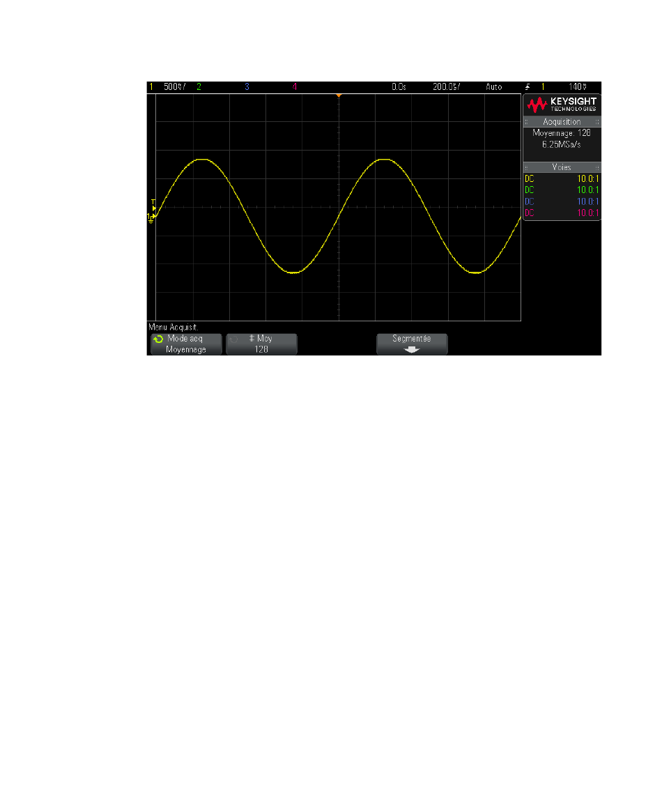Open the Mode acq Moyennage softkey
The height and width of the screenshot is (812, 662).
(186, 344)
